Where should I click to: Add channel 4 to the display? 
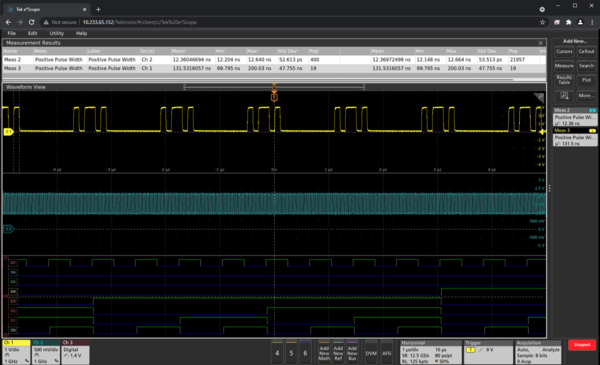click(x=277, y=352)
